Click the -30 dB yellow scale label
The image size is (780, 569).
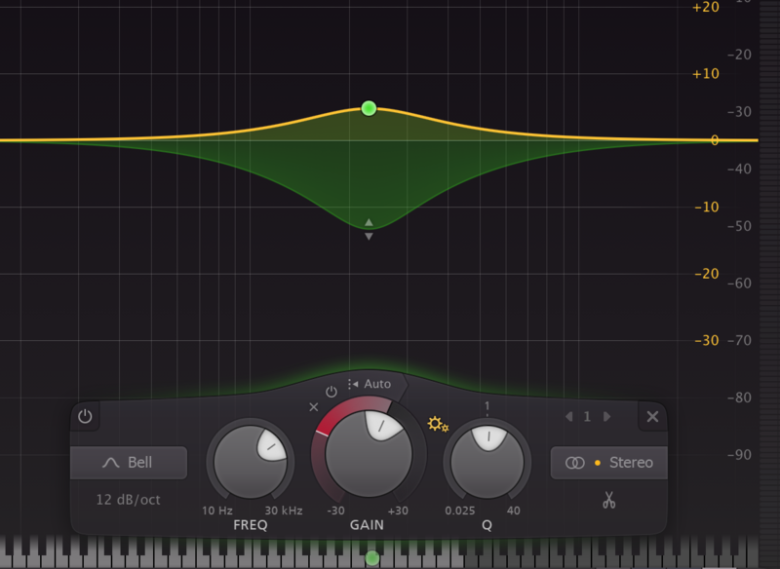pos(707,341)
